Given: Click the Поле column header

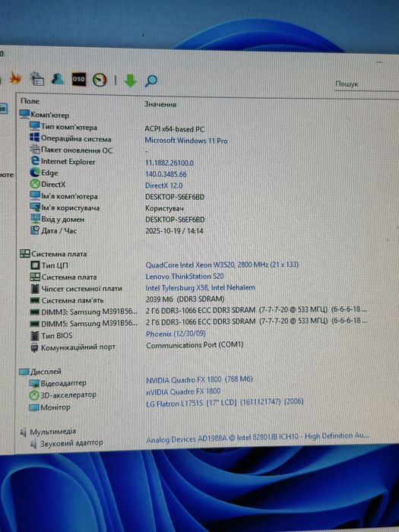Looking at the screenshot, I should [x=30, y=101].
